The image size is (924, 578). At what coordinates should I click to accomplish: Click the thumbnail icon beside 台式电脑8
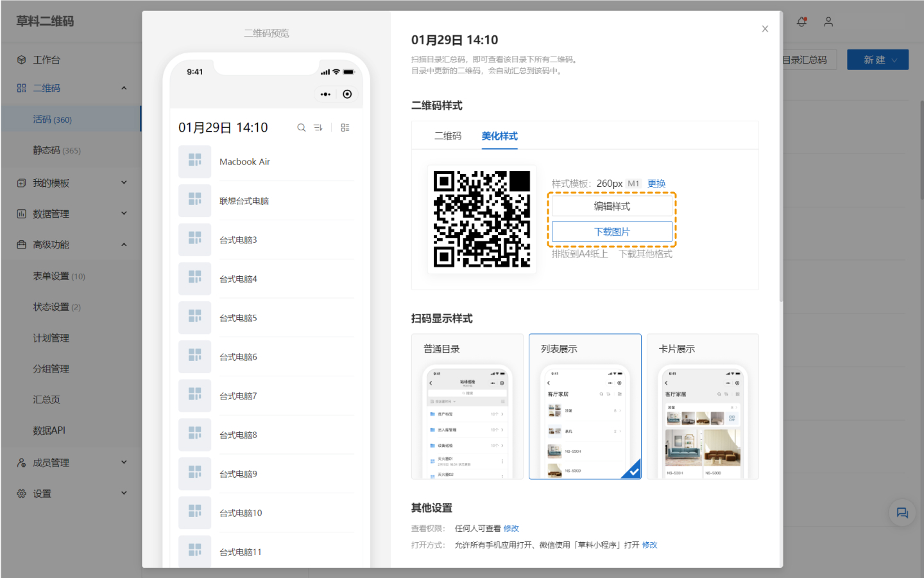195,435
